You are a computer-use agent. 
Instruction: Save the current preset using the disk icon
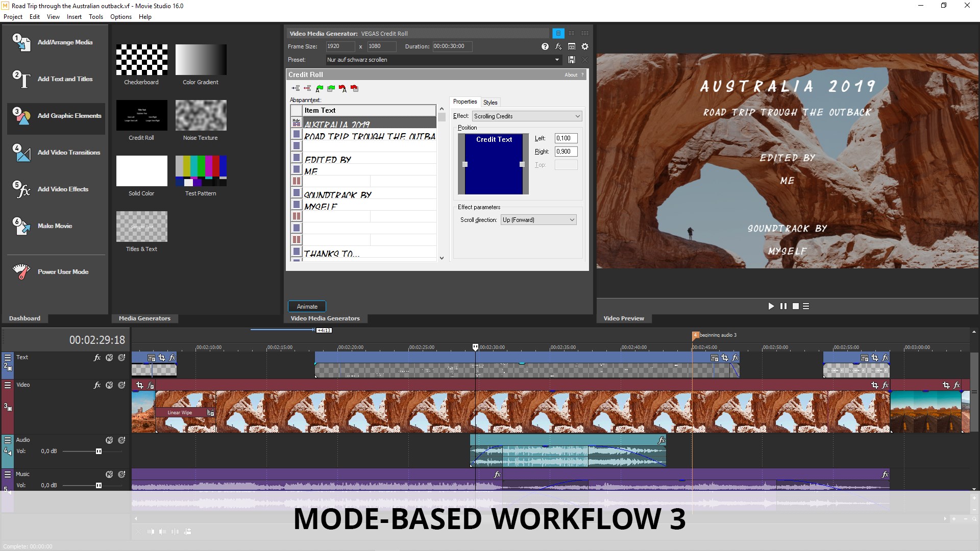coord(572,60)
